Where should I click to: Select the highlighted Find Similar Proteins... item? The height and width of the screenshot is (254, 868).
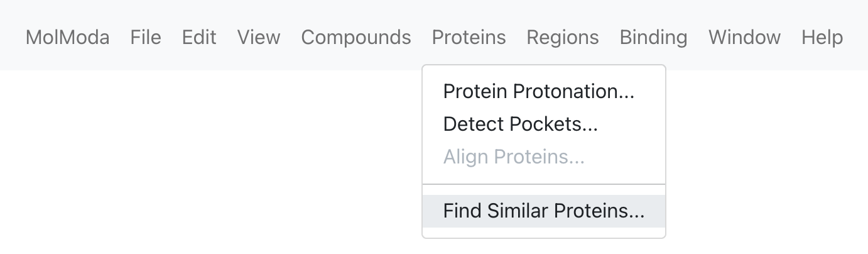coord(544,211)
